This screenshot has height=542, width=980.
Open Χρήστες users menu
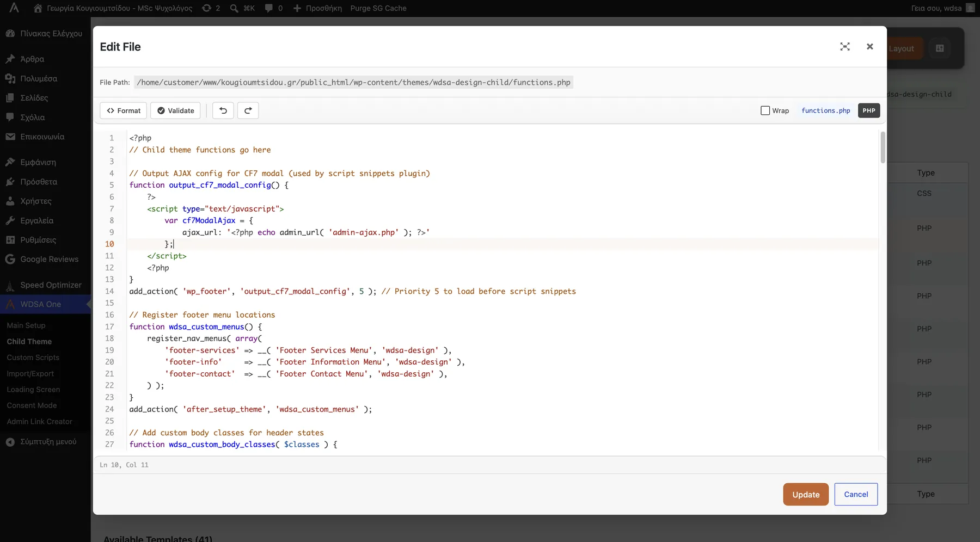tap(45, 201)
